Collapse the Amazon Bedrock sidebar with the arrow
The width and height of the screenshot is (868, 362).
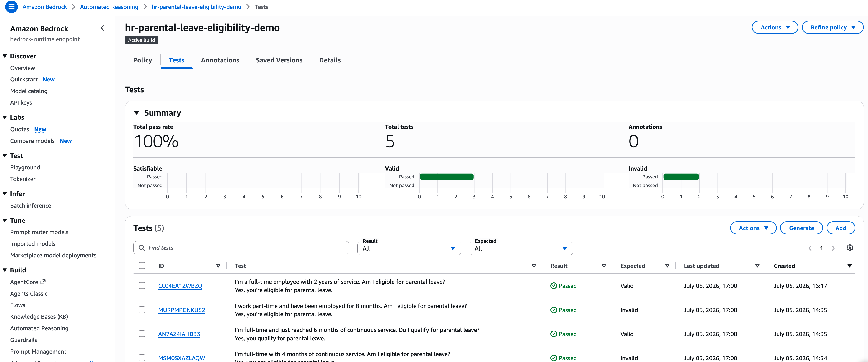click(x=102, y=28)
